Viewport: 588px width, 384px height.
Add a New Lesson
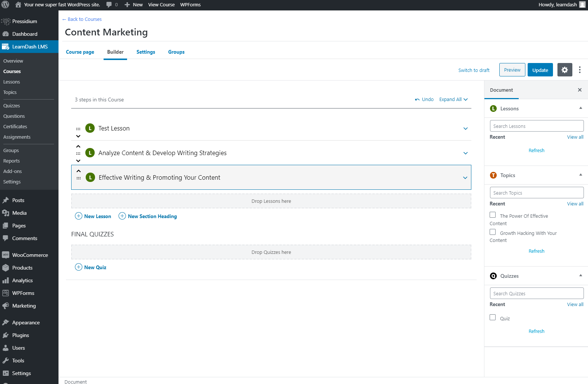(x=93, y=216)
